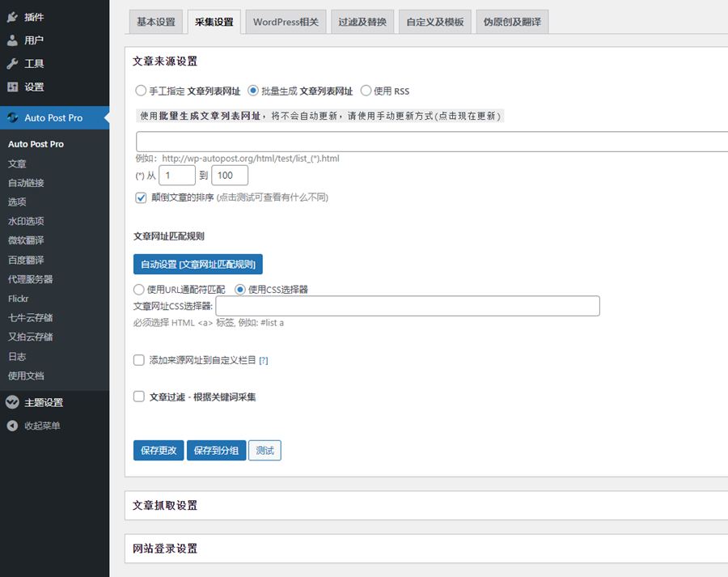
Task: Click the Auto Post Pro menu icon
Action: click(x=12, y=118)
